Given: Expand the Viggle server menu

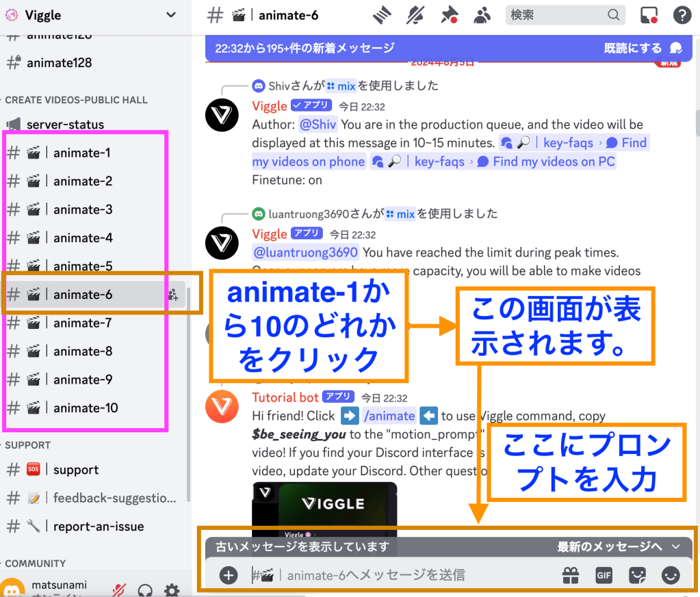Looking at the screenshot, I should tap(170, 14).
